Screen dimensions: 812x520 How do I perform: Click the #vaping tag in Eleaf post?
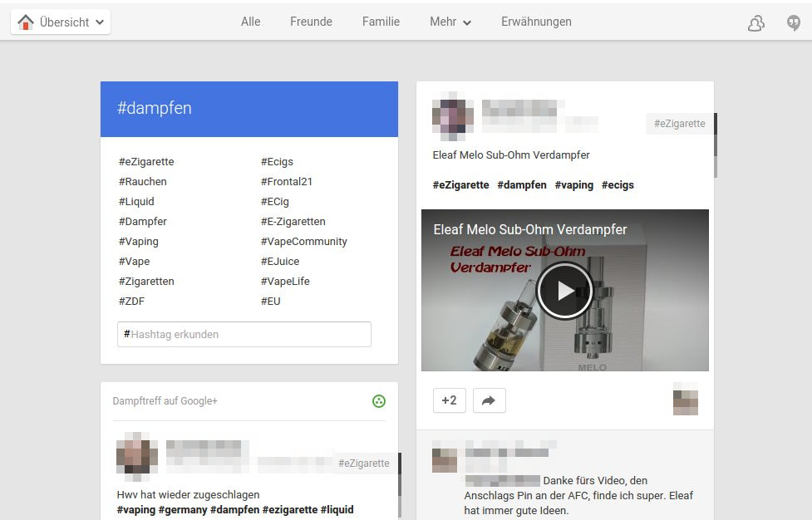coord(573,185)
